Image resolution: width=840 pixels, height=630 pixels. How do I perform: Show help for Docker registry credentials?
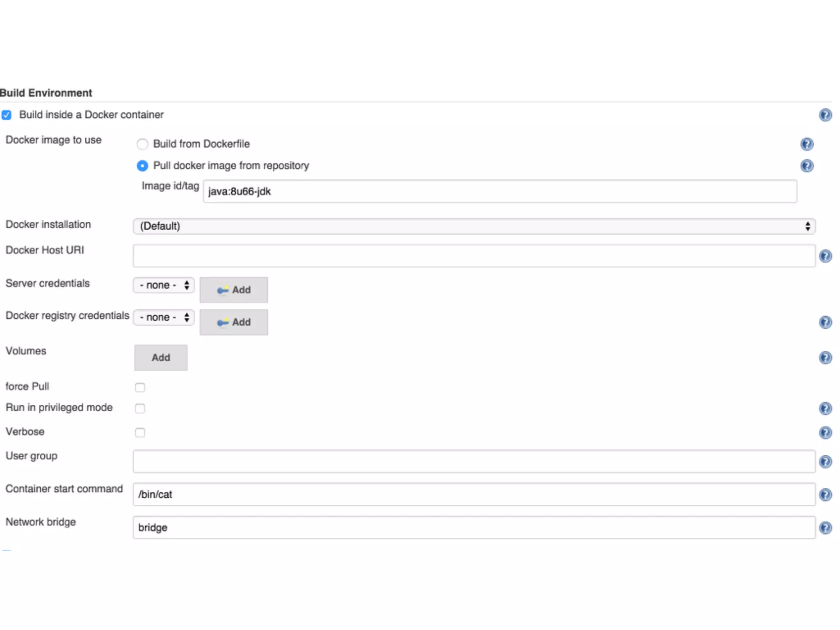click(825, 322)
